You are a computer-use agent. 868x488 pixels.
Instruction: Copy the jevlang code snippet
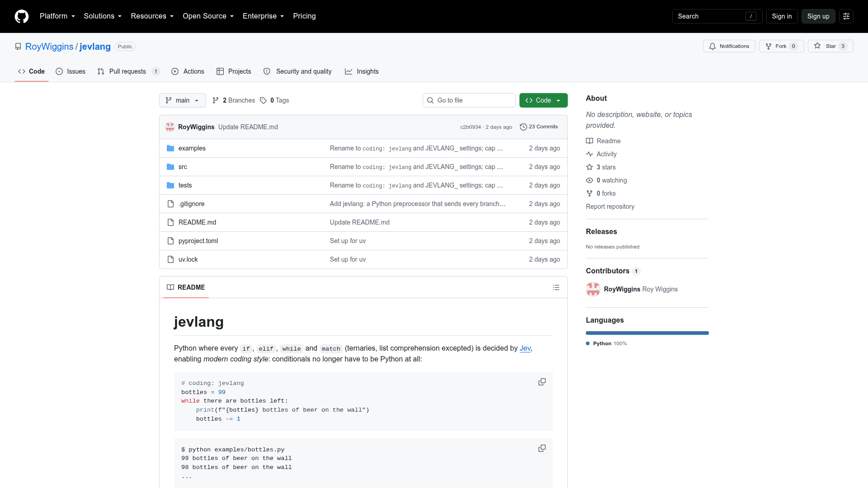pos(542,382)
